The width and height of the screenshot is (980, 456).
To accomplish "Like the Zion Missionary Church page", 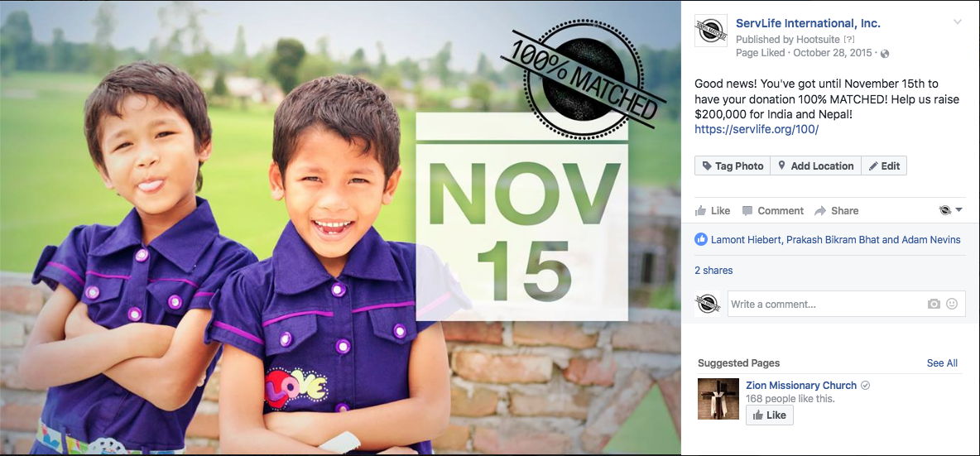I will tap(770, 415).
